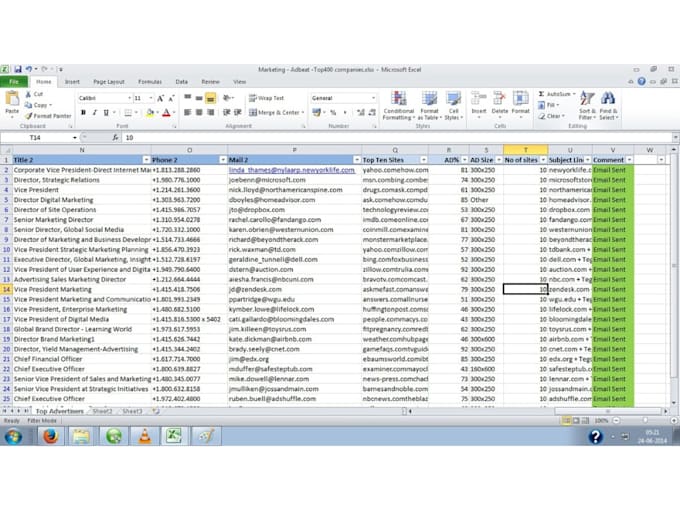The image size is (680, 510).
Task: Increase font size with Grow Font
Action: point(160,98)
